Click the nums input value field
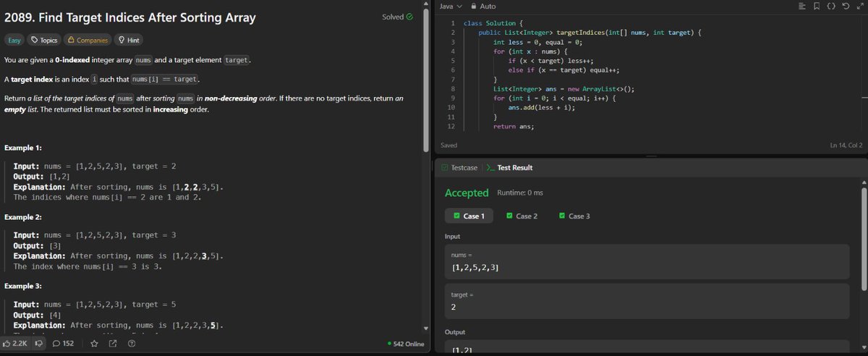This screenshot has width=868, height=356. tap(647, 261)
